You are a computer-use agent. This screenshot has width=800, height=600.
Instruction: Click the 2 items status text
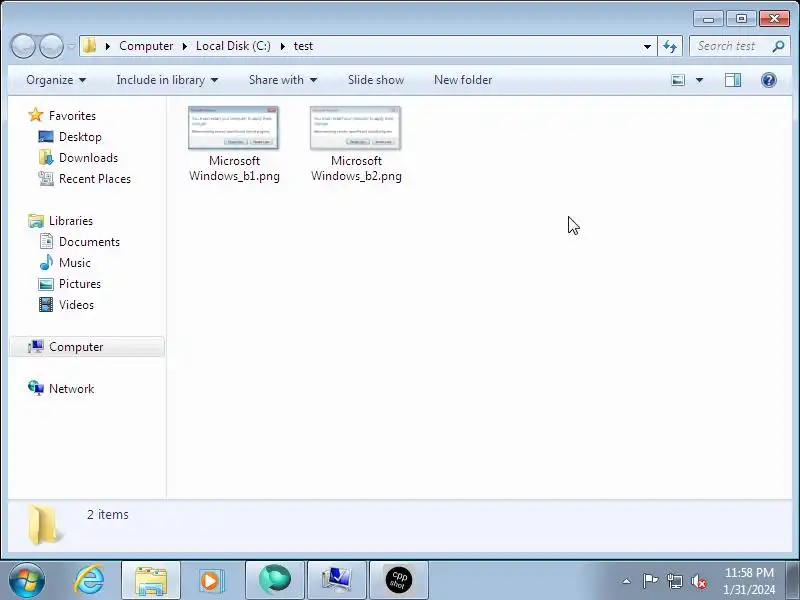pos(108,515)
